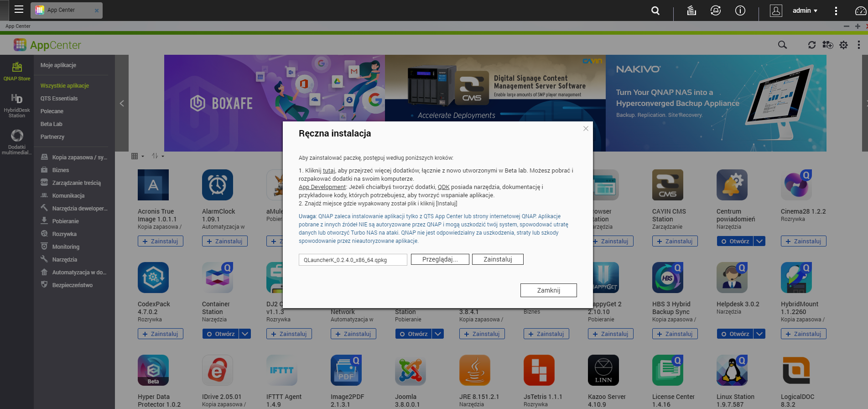
Task: Open the QDK link in dialog
Action: coord(443,187)
